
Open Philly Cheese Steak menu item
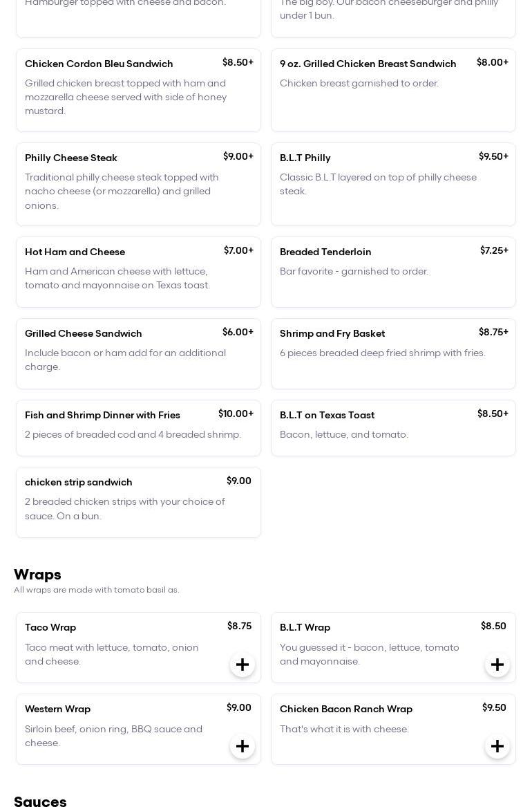point(138,184)
